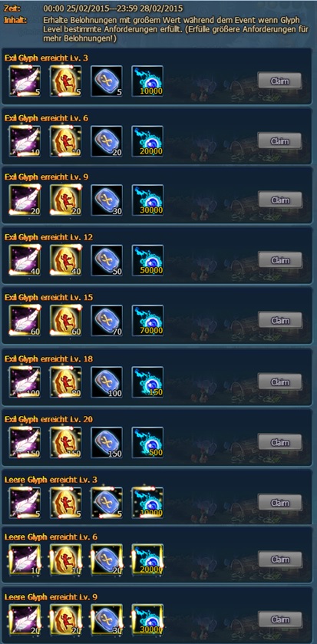The height and width of the screenshot is (644, 317).
Task: Select feather icon with quantity 60
Action: 25,320
